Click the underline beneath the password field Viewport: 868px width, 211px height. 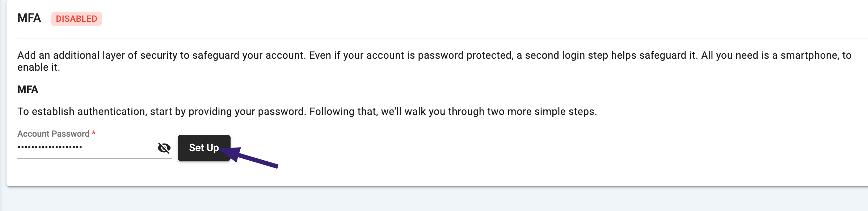click(x=94, y=159)
